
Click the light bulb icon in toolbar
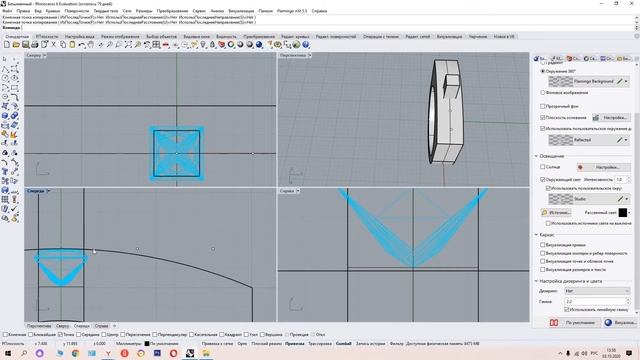tap(203, 45)
